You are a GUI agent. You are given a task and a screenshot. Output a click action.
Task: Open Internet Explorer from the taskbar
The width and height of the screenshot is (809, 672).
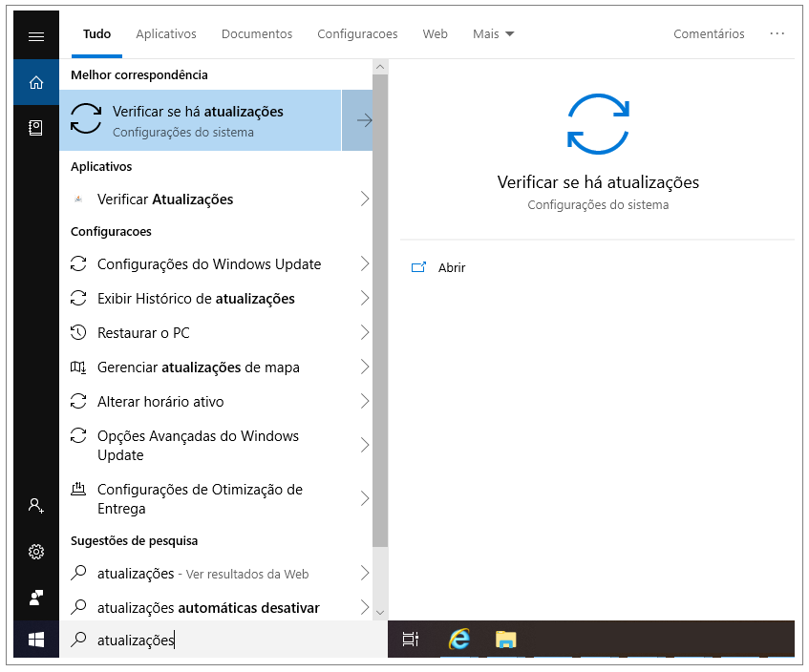[459, 640]
